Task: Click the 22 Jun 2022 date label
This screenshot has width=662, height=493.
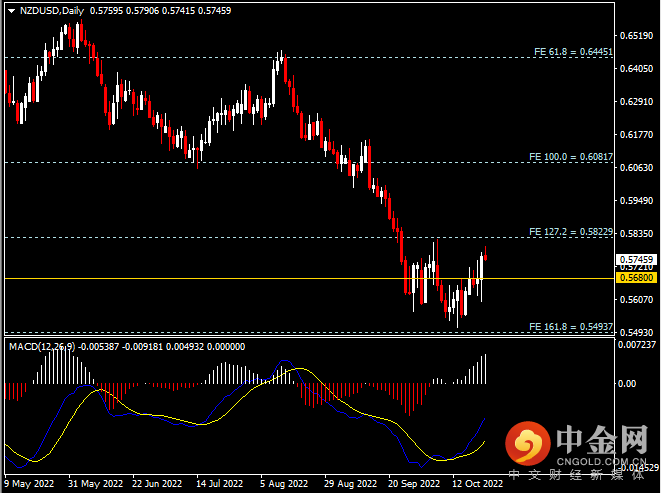Action: pyautogui.click(x=157, y=484)
